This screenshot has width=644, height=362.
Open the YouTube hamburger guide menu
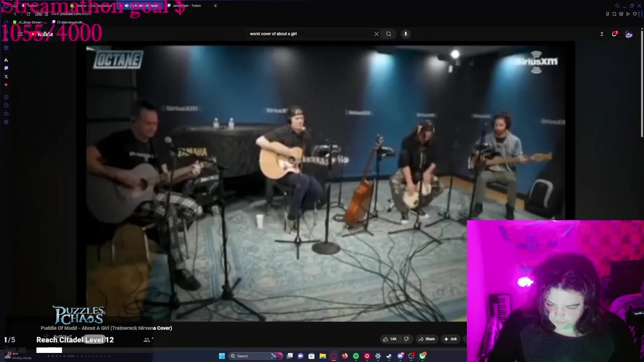point(20,34)
